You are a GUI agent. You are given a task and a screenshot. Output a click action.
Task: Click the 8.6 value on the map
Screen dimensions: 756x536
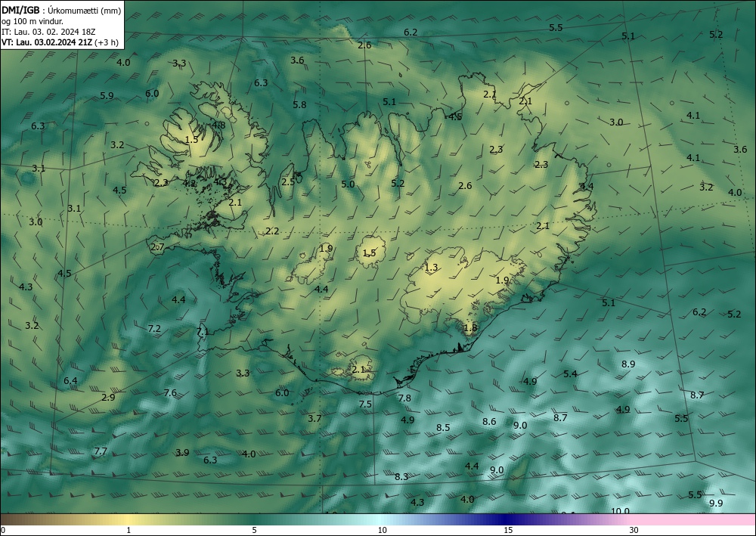(489, 422)
